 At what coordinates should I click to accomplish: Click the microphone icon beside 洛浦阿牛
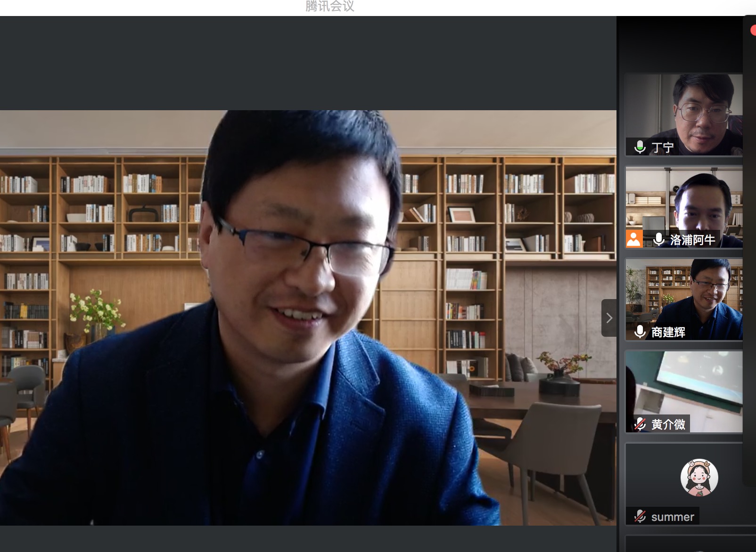coord(658,239)
